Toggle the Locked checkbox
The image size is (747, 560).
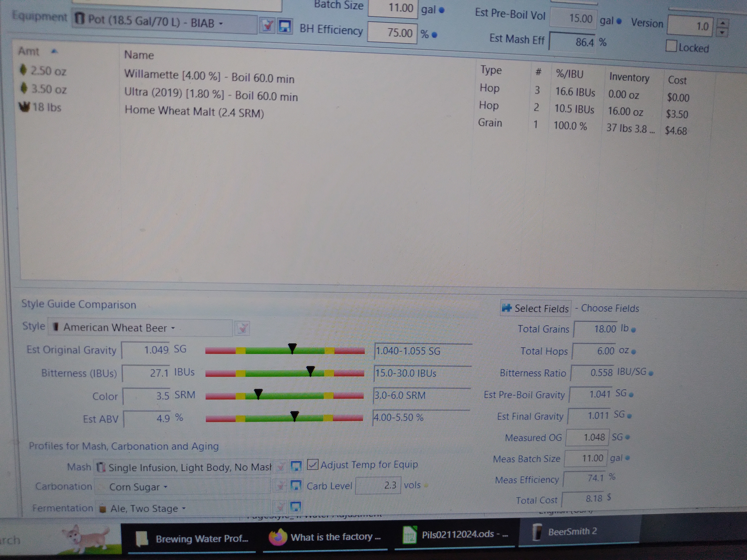(x=671, y=46)
